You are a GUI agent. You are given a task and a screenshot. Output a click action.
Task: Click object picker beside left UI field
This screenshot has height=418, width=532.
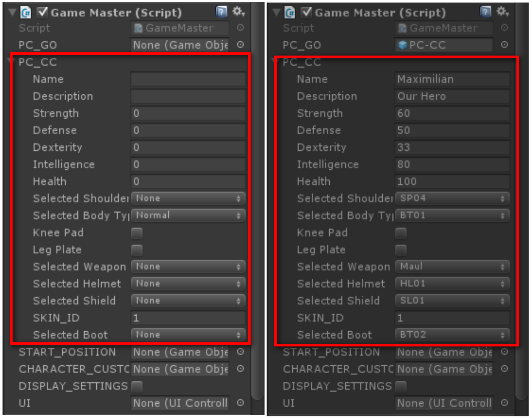pos(240,403)
